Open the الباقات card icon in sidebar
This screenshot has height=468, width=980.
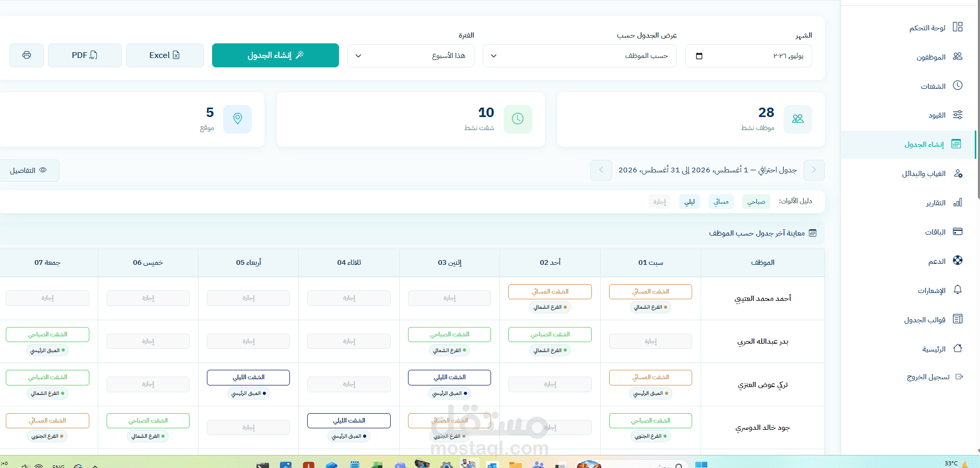click(958, 231)
